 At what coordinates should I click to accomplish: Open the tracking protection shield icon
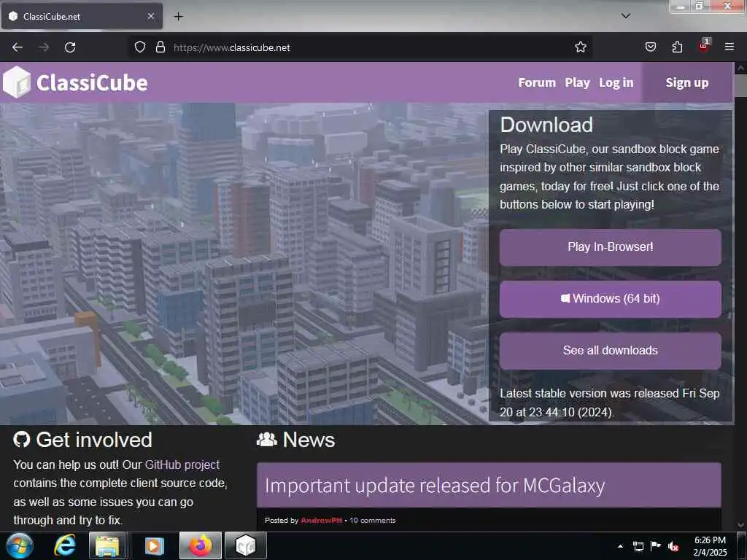click(x=139, y=47)
